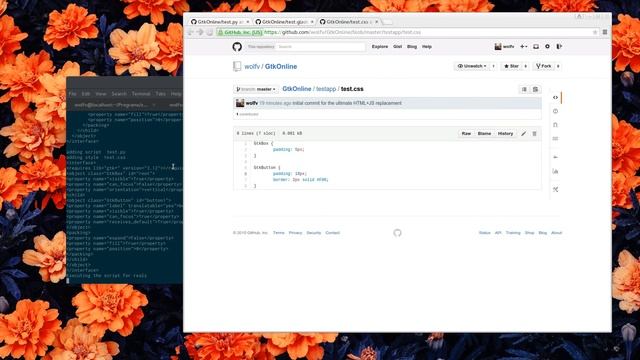Open the Terms link in footer
The width and height of the screenshot is (640, 360).
tap(278, 233)
